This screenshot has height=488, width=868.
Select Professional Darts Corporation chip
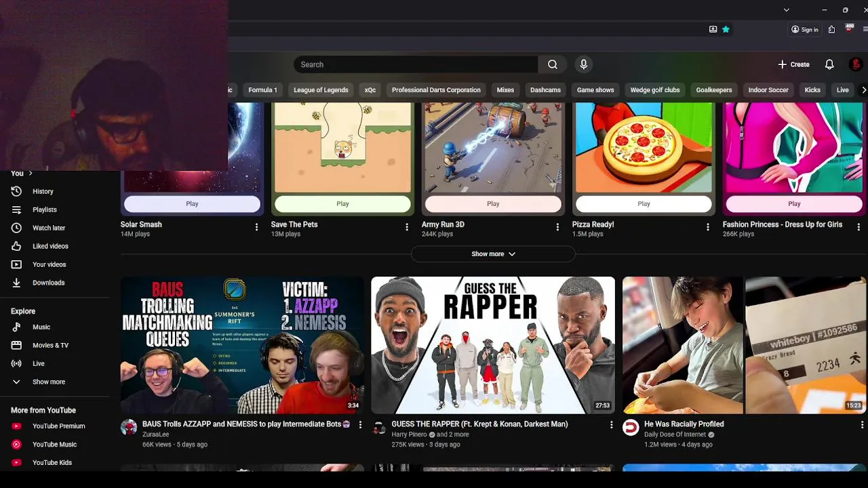(x=436, y=90)
